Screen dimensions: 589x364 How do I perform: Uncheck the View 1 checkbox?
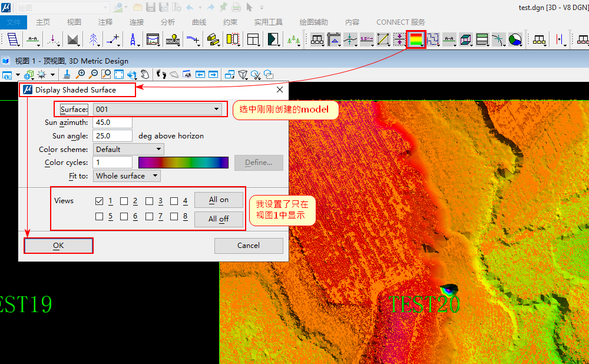coord(99,201)
